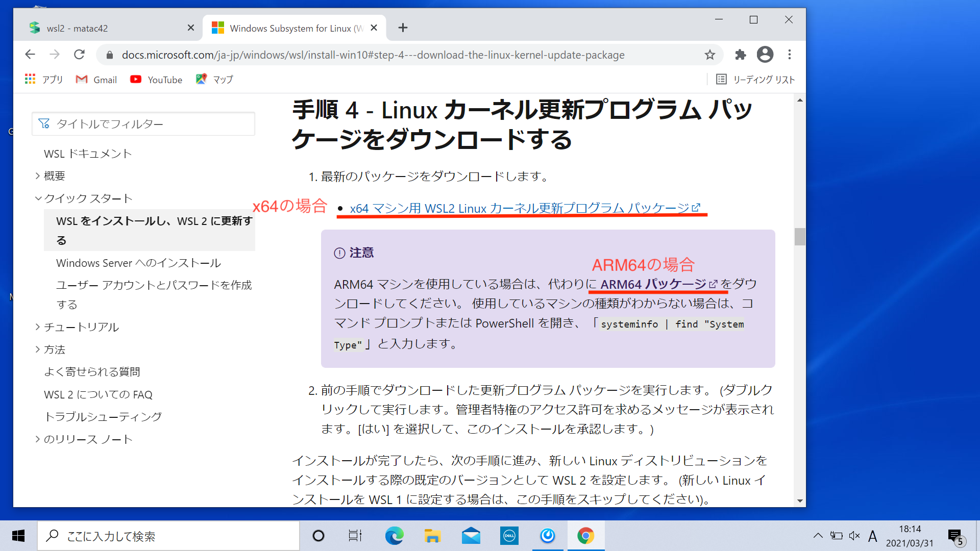Image resolution: width=980 pixels, height=551 pixels.
Task: Open トラブルシューティング page
Action: [x=103, y=417]
